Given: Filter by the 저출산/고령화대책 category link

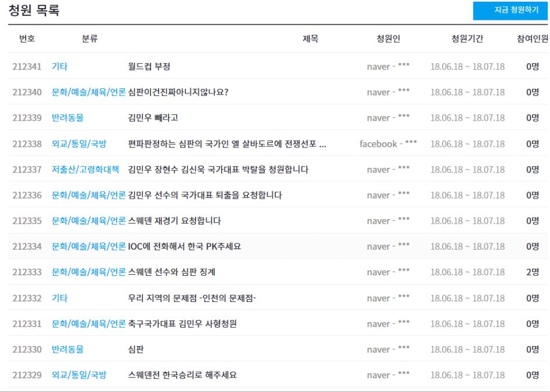Looking at the screenshot, I should [85, 170].
